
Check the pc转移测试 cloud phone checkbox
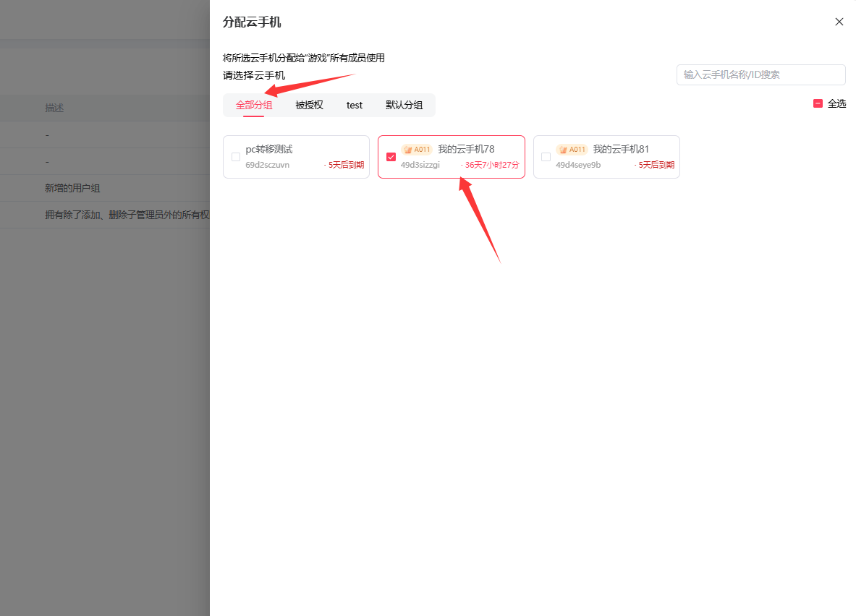coord(236,157)
